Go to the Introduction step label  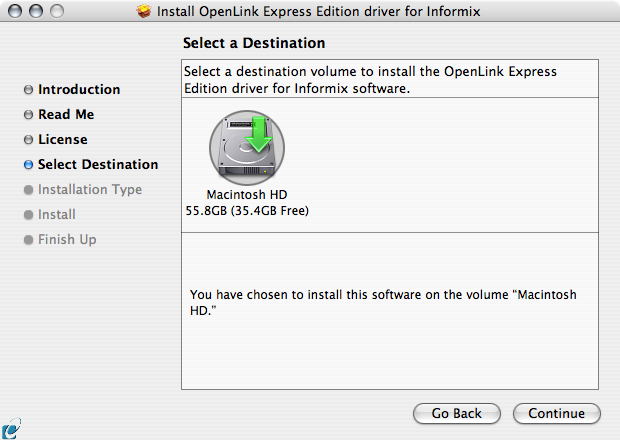(79, 89)
